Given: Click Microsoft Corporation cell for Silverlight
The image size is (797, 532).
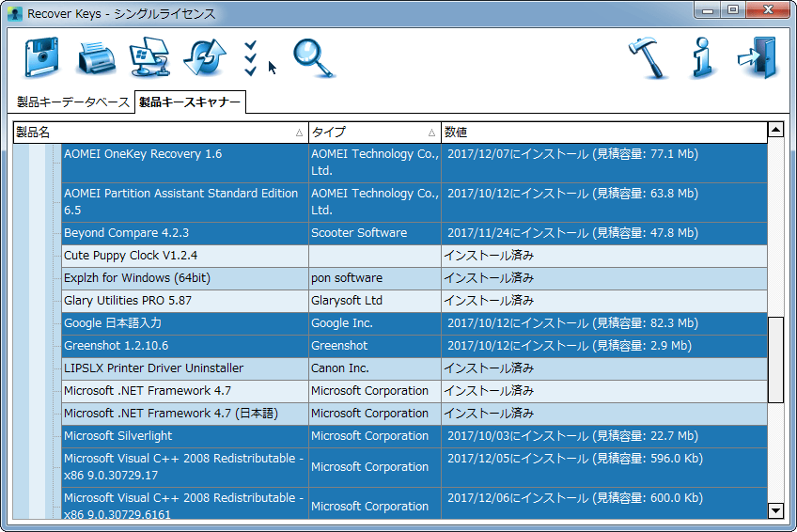Looking at the screenshot, I should pyautogui.click(x=375, y=436).
